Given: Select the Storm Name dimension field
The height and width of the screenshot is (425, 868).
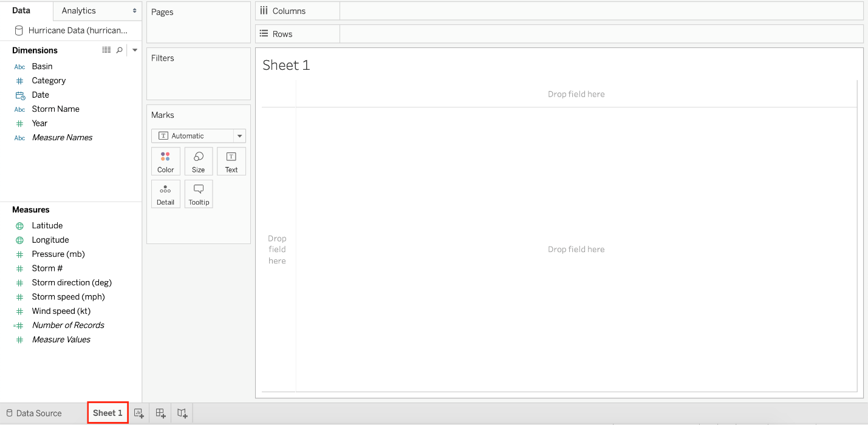Looking at the screenshot, I should point(55,109).
